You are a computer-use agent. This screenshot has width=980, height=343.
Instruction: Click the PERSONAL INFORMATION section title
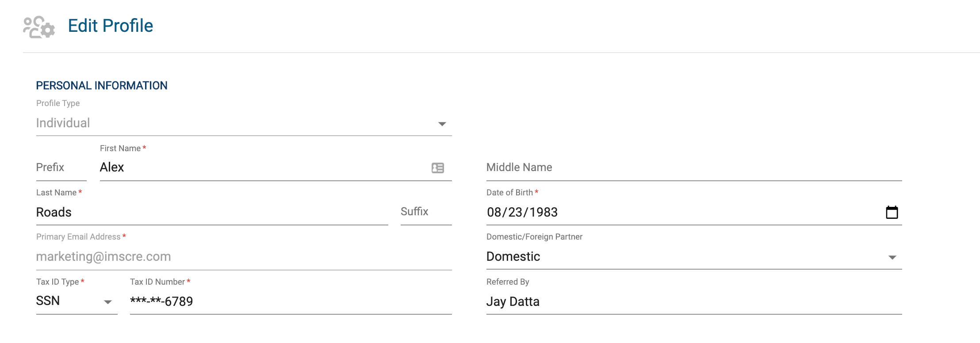pos(102,86)
